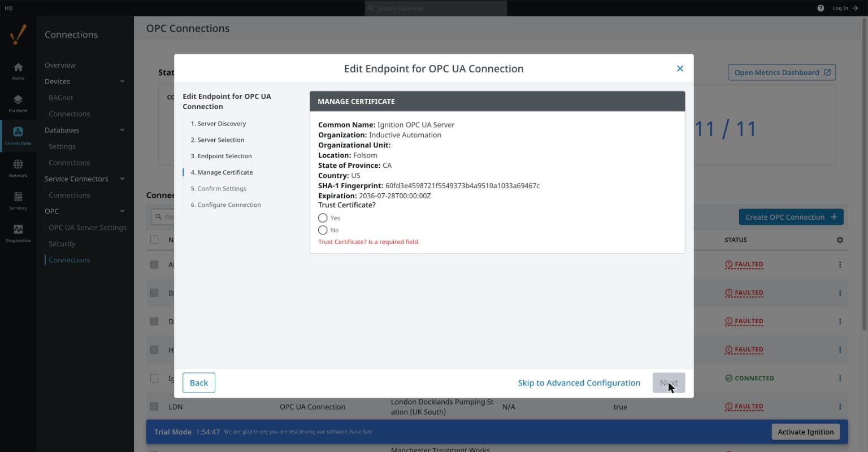Select step 6 Configure Connection
868x452 pixels.
click(225, 205)
